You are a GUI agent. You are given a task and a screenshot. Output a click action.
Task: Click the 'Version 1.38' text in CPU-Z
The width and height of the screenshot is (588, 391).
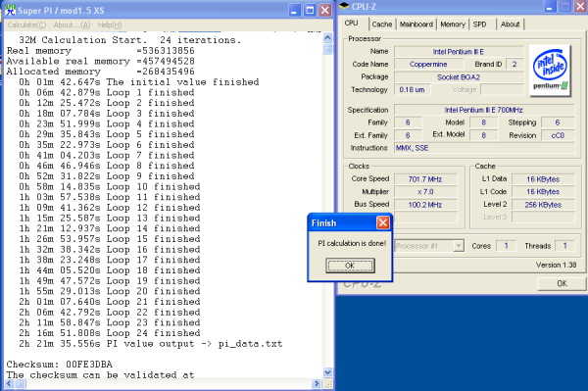(x=556, y=265)
